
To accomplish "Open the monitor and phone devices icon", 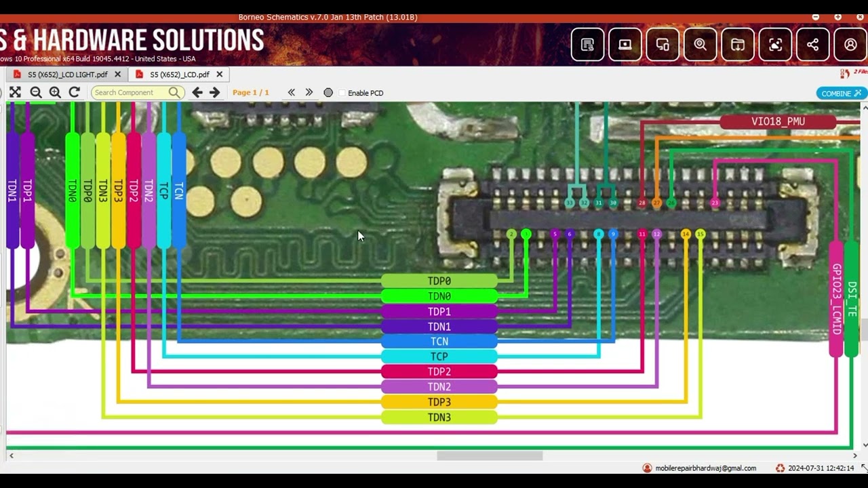I will pyautogui.click(x=663, y=45).
